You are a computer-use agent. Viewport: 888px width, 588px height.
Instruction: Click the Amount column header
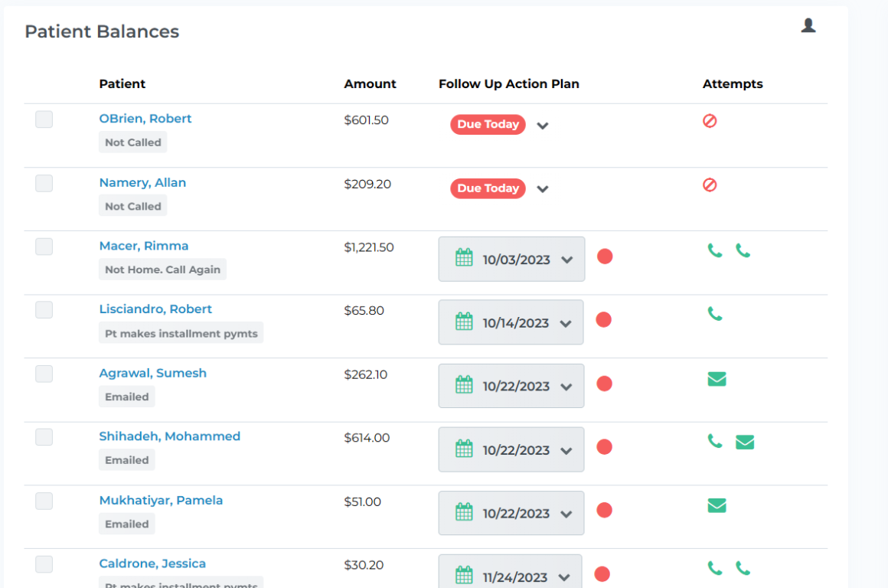pos(370,84)
